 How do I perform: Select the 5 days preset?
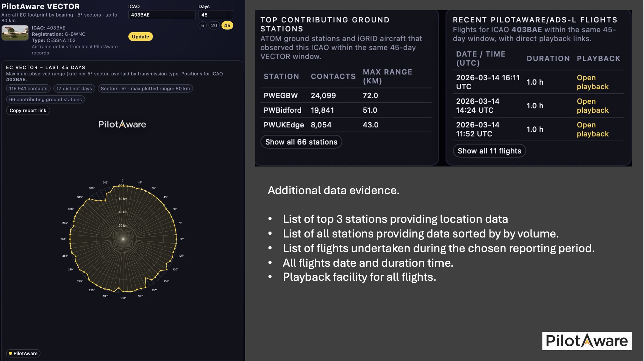203,25
